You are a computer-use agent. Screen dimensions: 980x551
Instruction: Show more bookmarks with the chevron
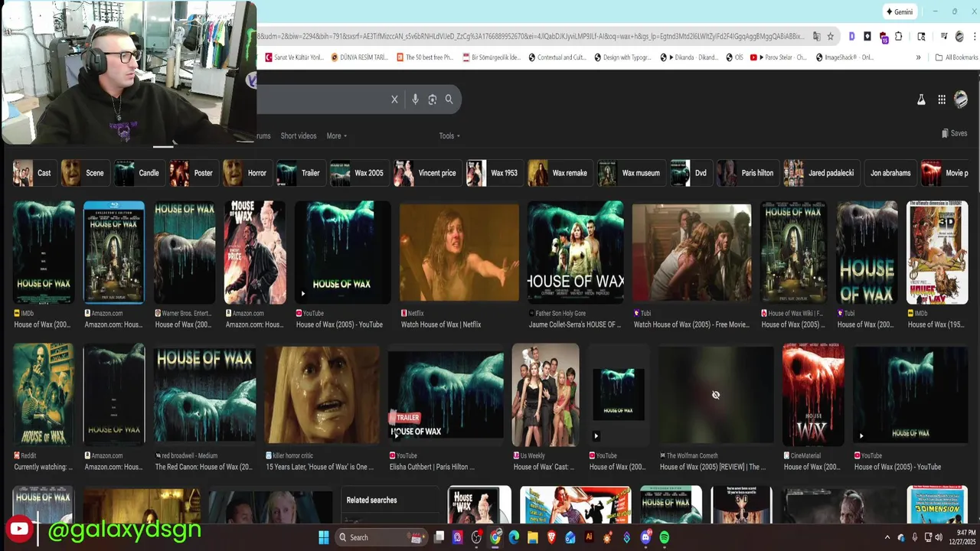coord(918,57)
